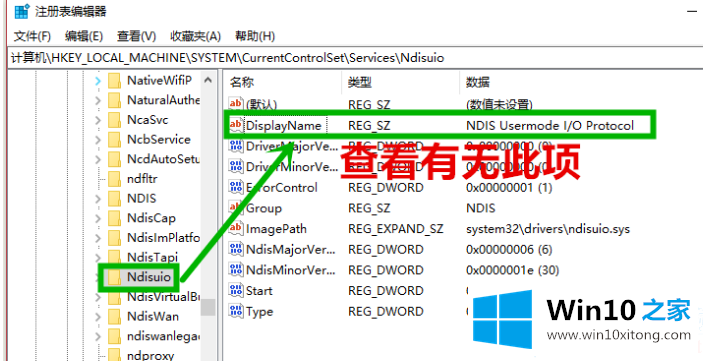Click the registry path address bar
The image size is (703, 361).
354,58
